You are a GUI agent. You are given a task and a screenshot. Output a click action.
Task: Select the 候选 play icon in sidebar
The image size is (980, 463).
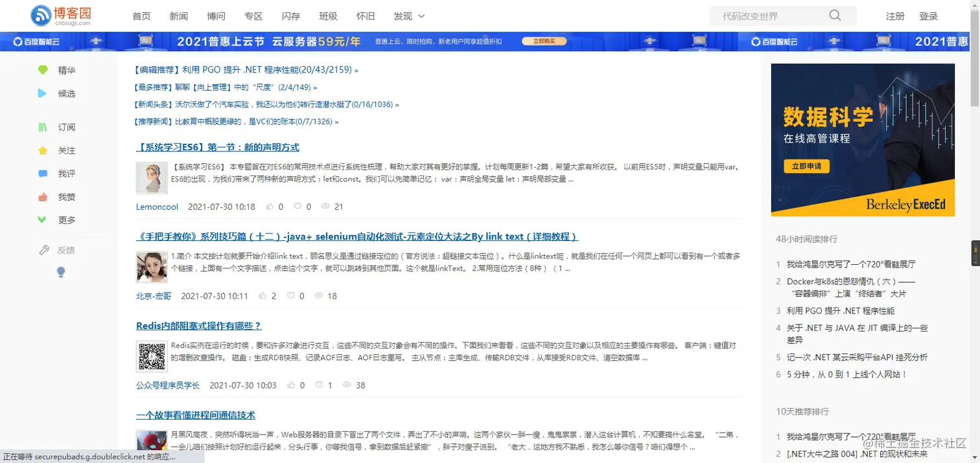point(42,93)
